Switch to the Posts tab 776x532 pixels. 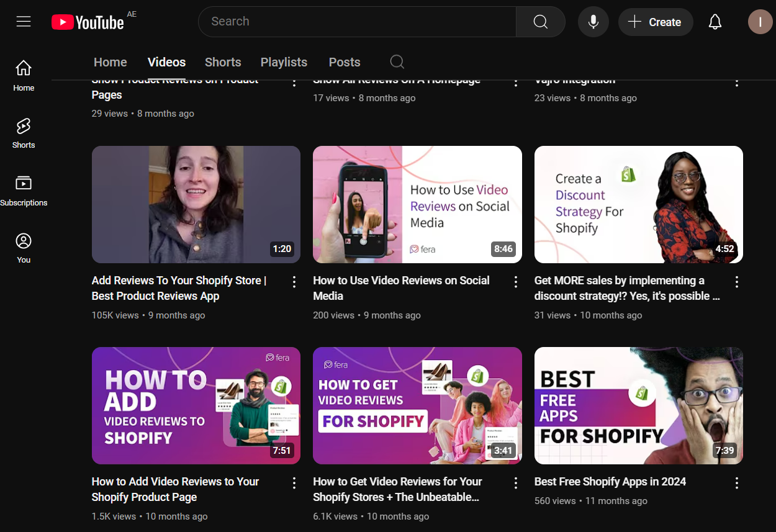tap(345, 62)
